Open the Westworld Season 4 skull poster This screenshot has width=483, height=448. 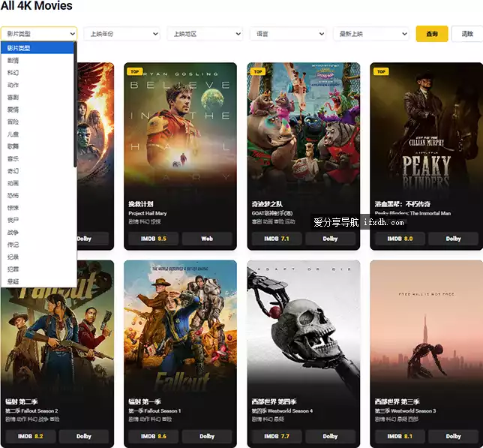click(304, 326)
